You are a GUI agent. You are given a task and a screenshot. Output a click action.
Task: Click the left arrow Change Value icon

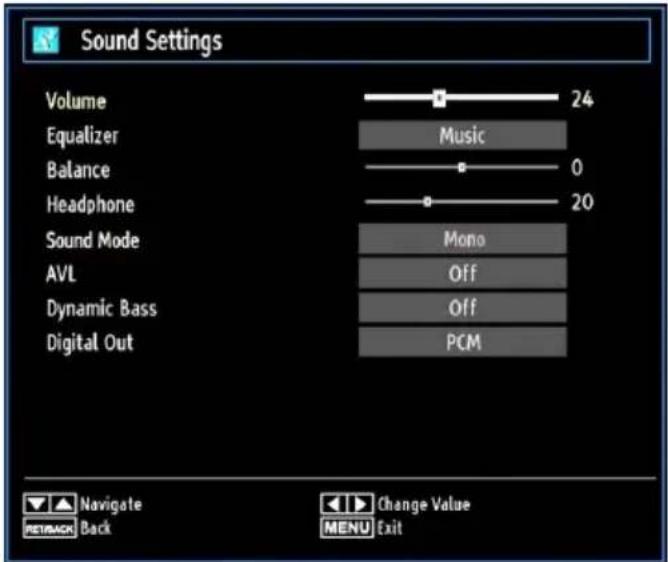point(334,504)
